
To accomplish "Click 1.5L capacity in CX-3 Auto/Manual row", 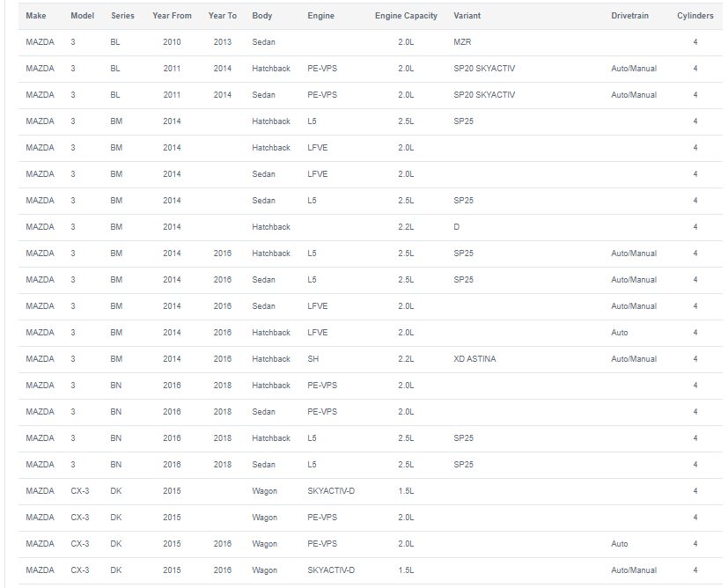I will (x=406, y=570).
